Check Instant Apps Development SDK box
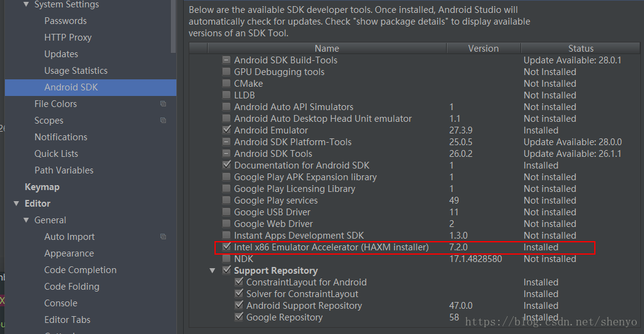 tap(226, 236)
